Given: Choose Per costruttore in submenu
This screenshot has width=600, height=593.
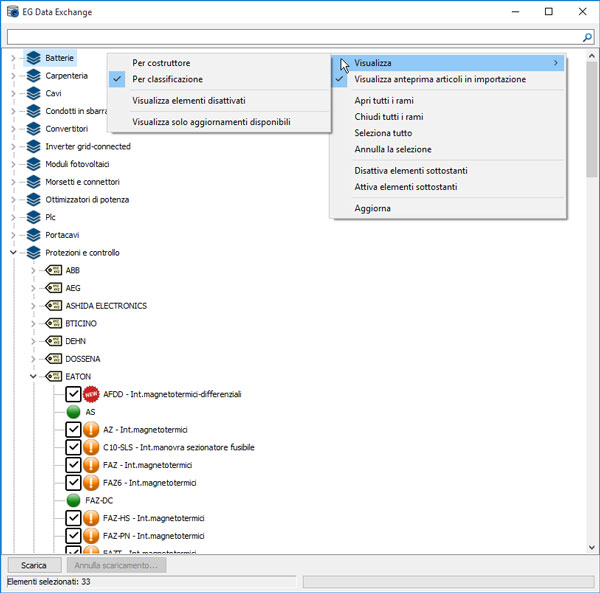Looking at the screenshot, I should 220,63.
